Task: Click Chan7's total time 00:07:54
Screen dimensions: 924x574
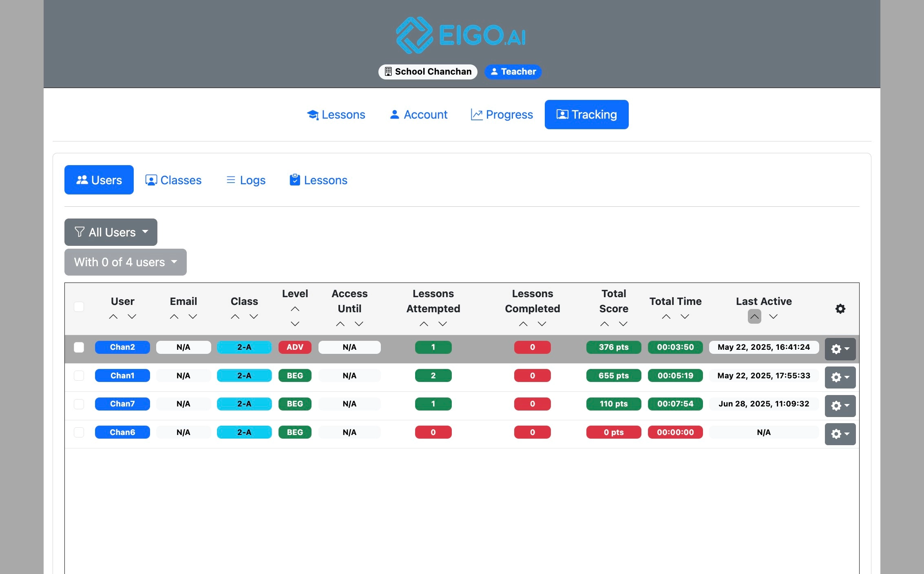Action: (x=675, y=404)
